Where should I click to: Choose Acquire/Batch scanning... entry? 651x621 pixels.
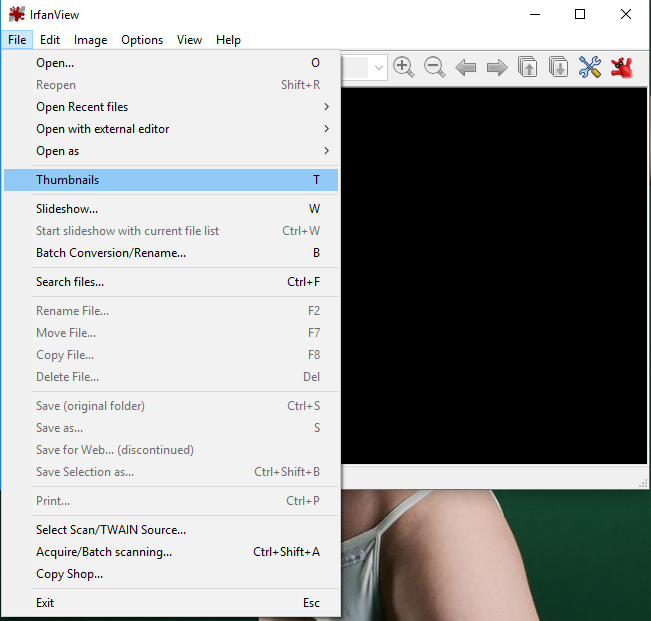pos(171,552)
